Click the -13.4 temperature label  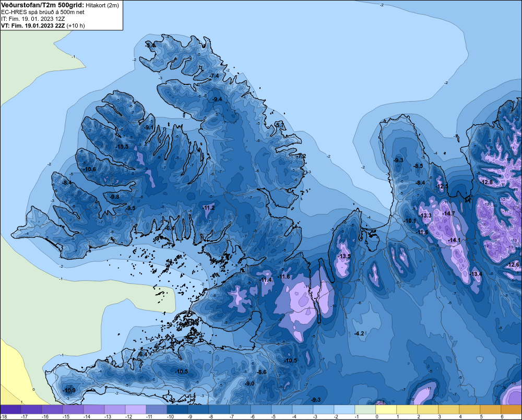pyautogui.click(x=476, y=273)
